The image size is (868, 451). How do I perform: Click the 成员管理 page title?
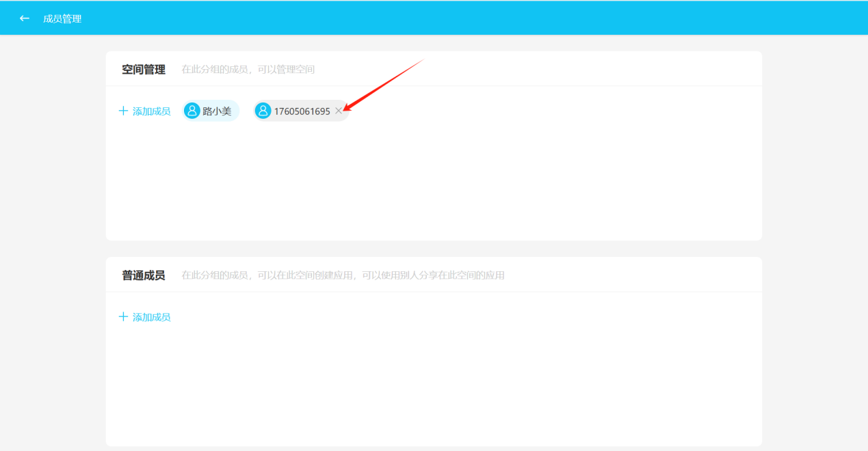tap(62, 19)
